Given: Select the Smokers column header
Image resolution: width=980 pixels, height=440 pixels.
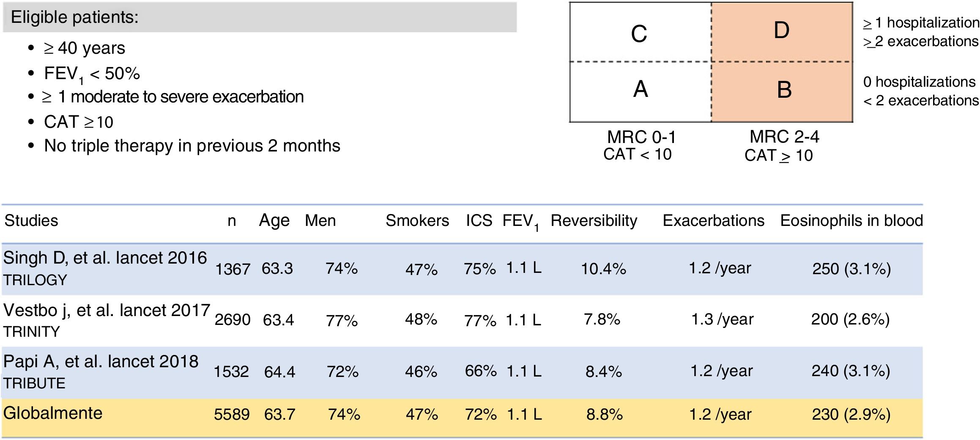Looking at the screenshot, I should click(x=417, y=221).
